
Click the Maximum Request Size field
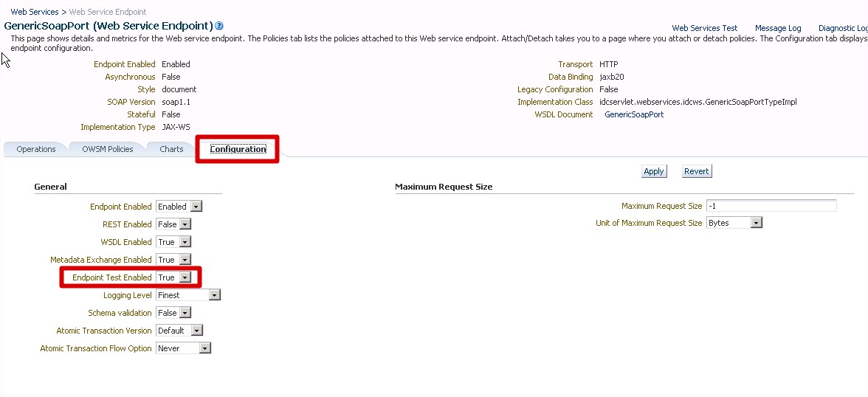[x=771, y=206]
